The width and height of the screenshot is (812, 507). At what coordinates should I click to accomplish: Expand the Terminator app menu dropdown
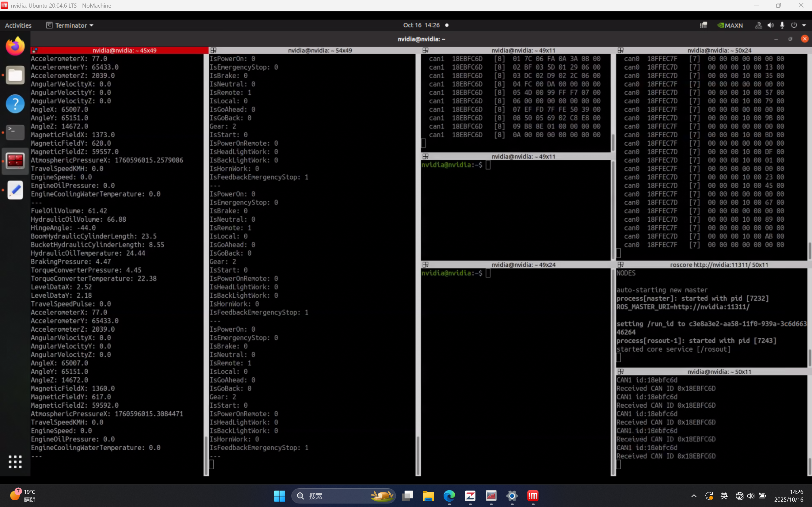(x=70, y=25)
